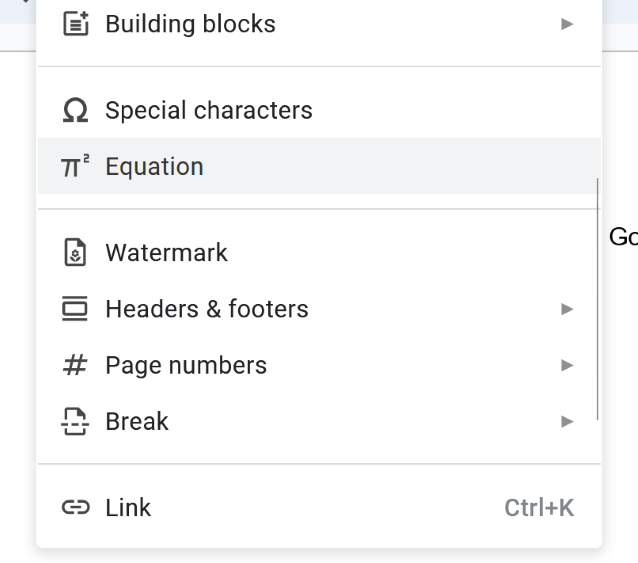
Task: Select the Watermark menu option
Action: 166,253
